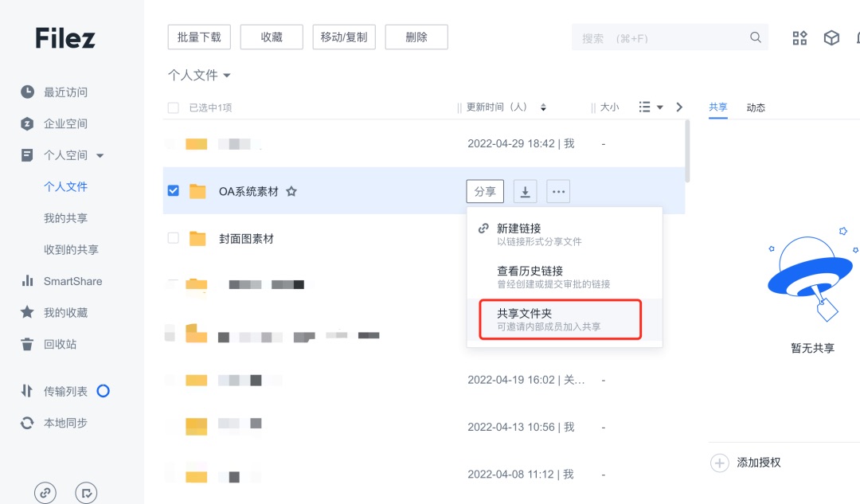Click the 分享 button on selected row
Viewport: 860px width, 504px height.
[485, 191]
